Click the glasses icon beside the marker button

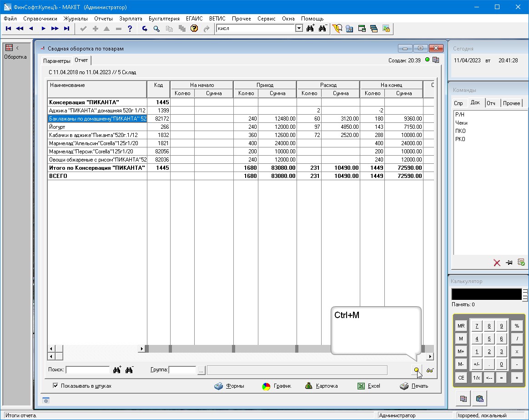[x=430, y=370]
